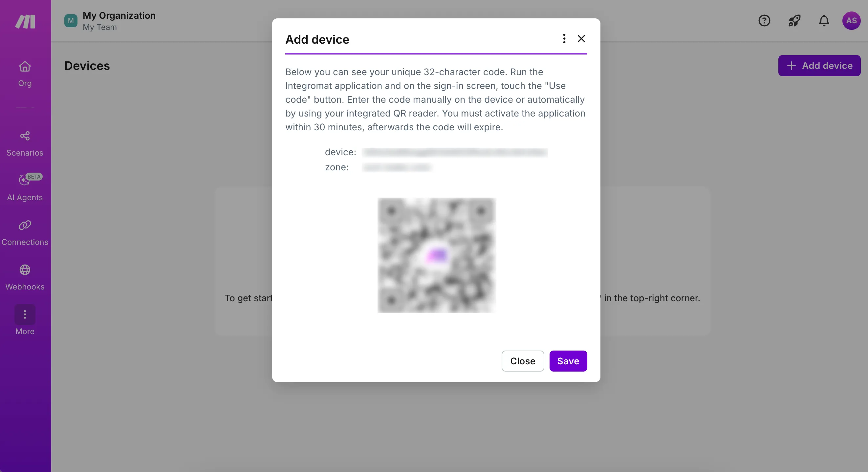The height and width of the screenshot is (472, 868).
Task: Click the blurred zone value
Action: [x=397, y=167]
